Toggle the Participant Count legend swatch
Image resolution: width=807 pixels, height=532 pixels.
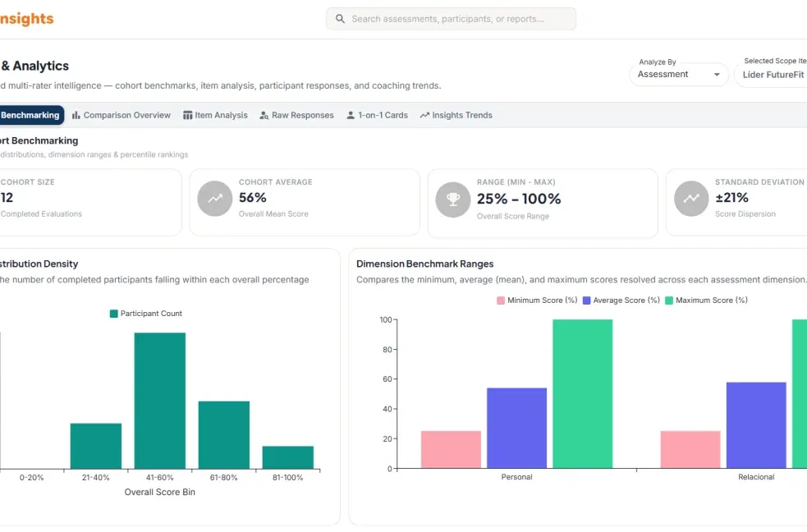pos(114,314)
